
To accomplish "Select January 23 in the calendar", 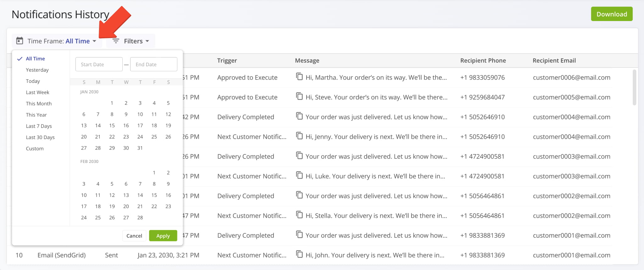I will click(126, 137).
